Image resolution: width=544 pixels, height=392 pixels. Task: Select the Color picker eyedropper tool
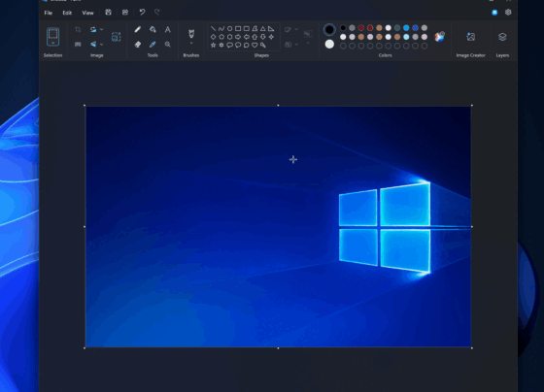[153, 45]
